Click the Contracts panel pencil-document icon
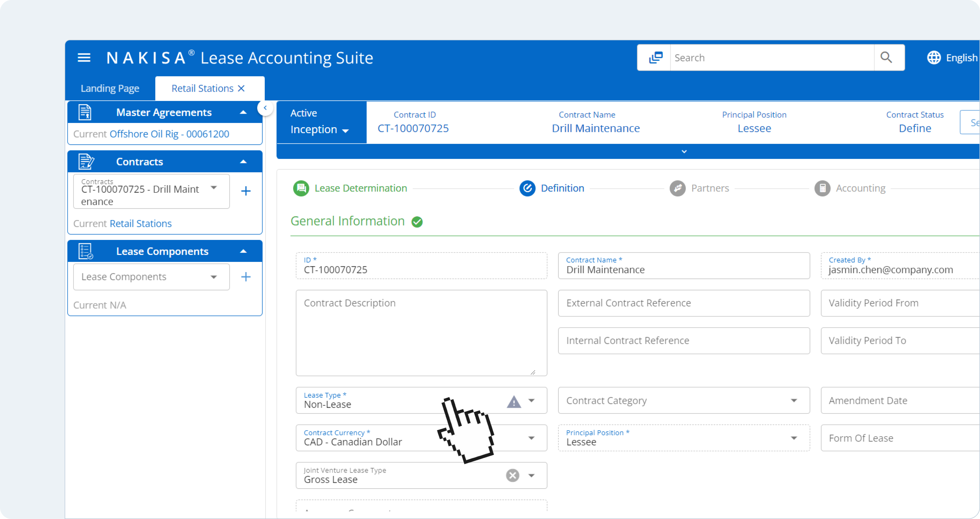Viewport: 980px width, 519px height. click(86, 161)
